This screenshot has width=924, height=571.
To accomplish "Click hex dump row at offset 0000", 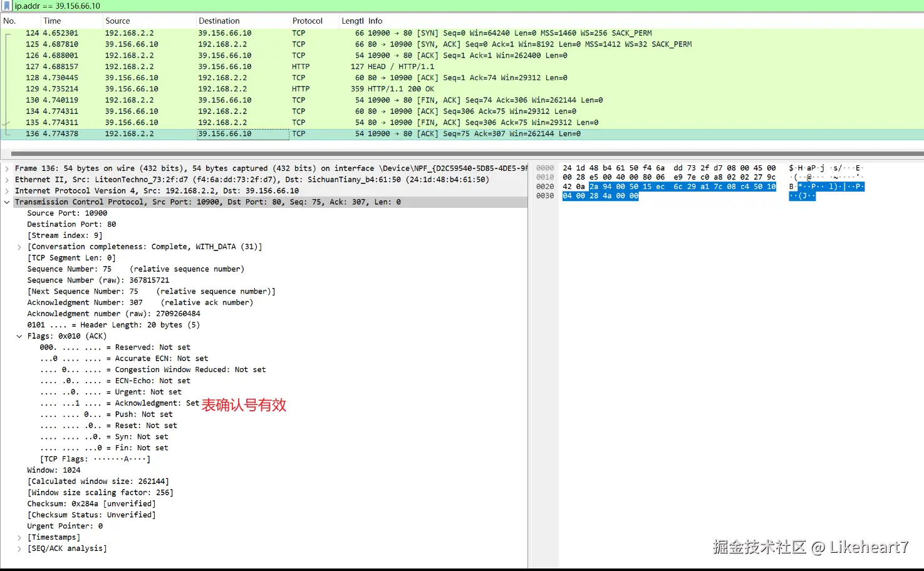I will [x=669, y=168].
